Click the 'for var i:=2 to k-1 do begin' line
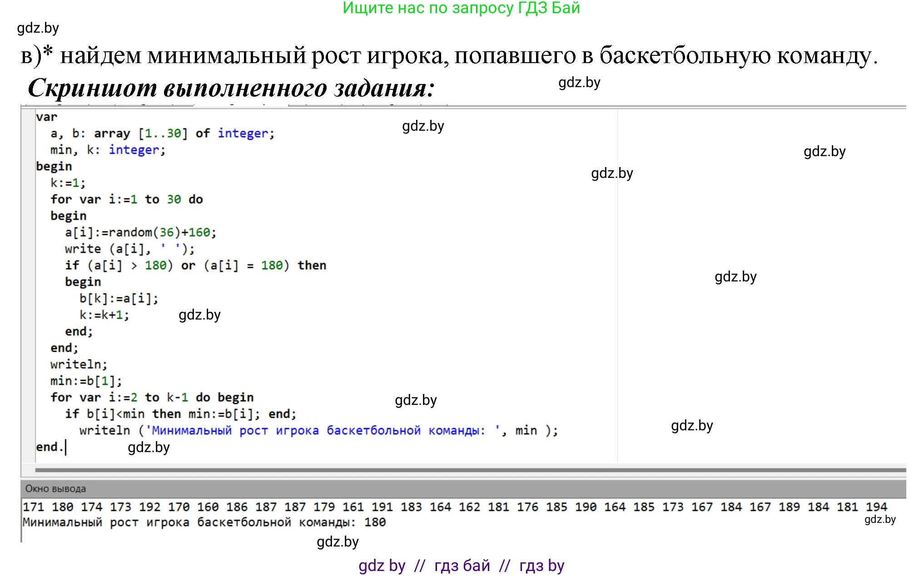The image size is (924, 576). 152,398
